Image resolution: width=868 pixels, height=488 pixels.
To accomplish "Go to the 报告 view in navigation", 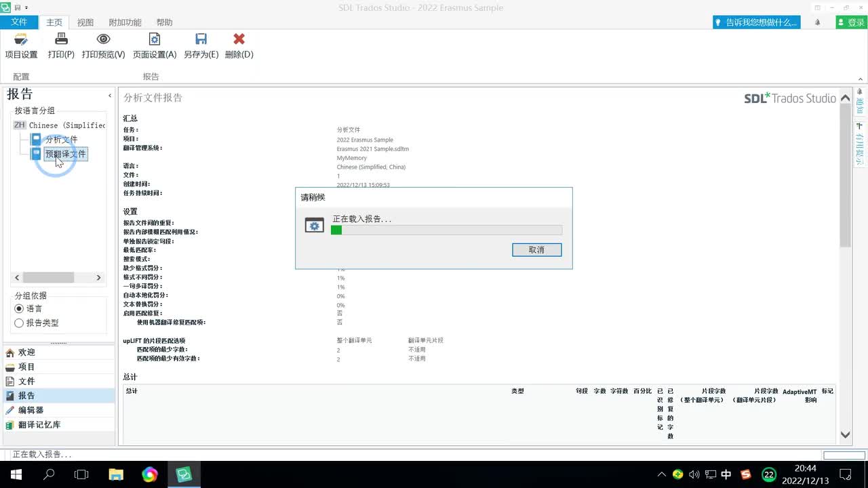I will [59, 396].
